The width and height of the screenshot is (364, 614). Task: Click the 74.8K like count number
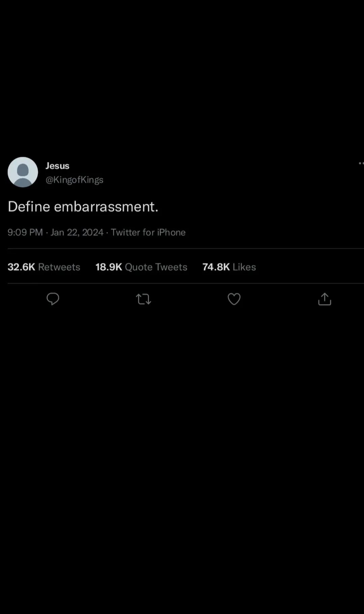pos(216,267)
